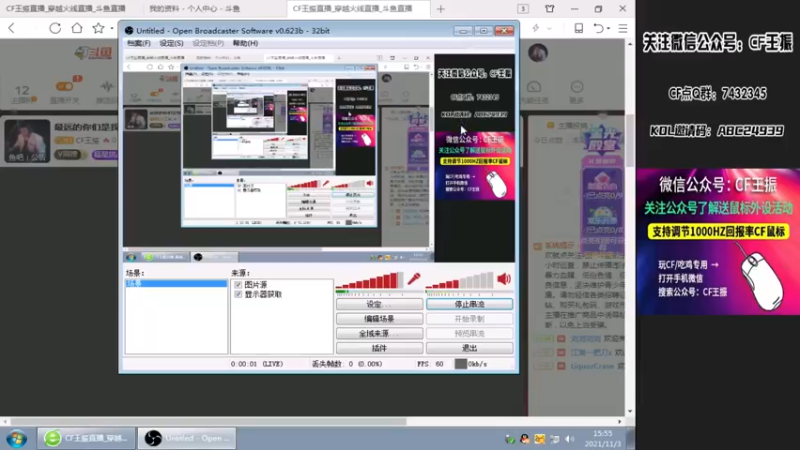800x450 pixels.
Task: Open the 档案(F) menu in OBS
Action: tap(138, 43)
